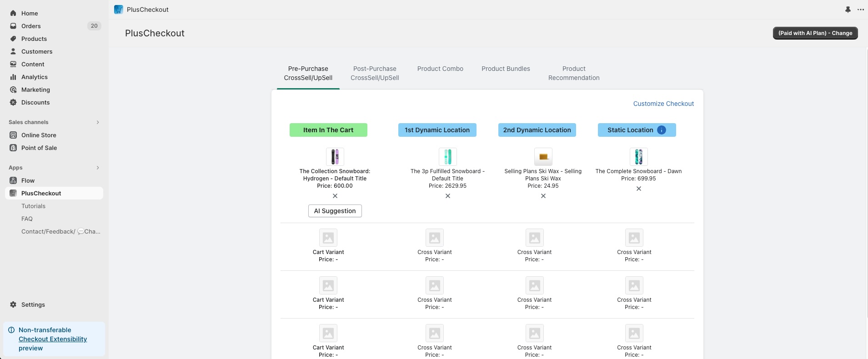Remove The Complete Snowboard - Dawn with X
868x359 pixels.
click(639, 189)
